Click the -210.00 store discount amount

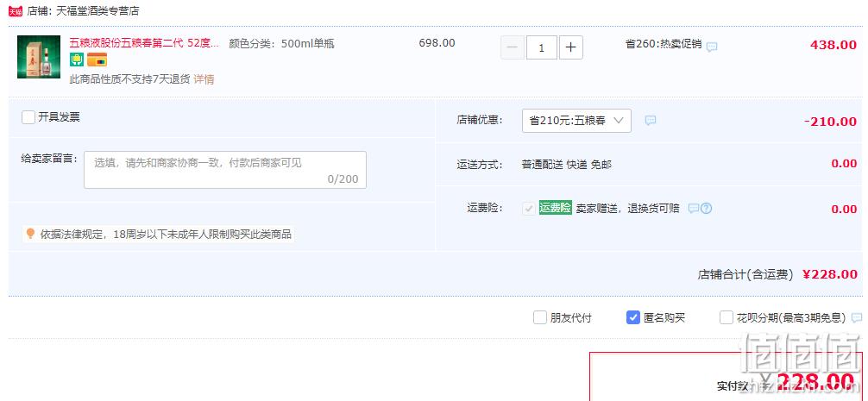coord(830,122)
